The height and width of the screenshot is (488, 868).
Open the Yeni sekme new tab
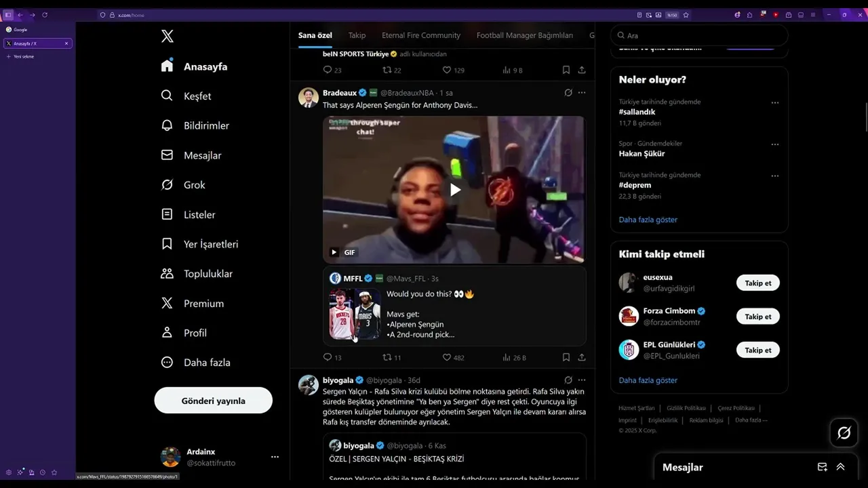tap(20, 57)
